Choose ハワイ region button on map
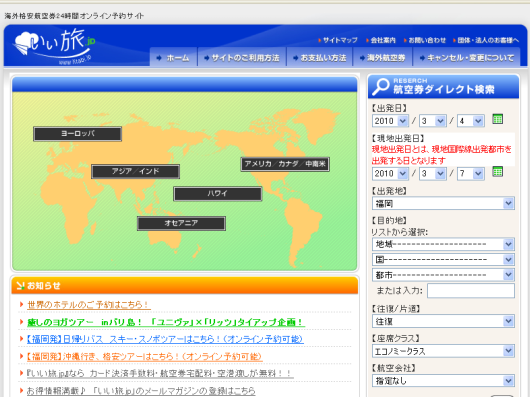The image size is (530, 397). click(218, 194)
